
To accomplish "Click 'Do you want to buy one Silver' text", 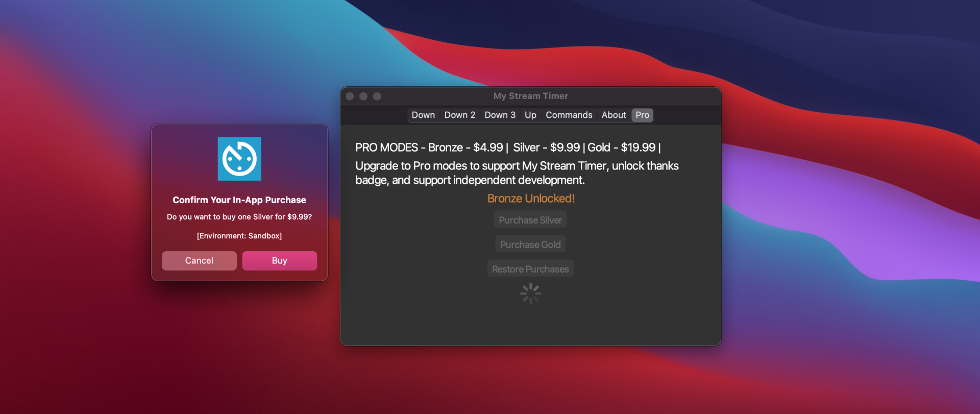I will (x=239, y=217).
